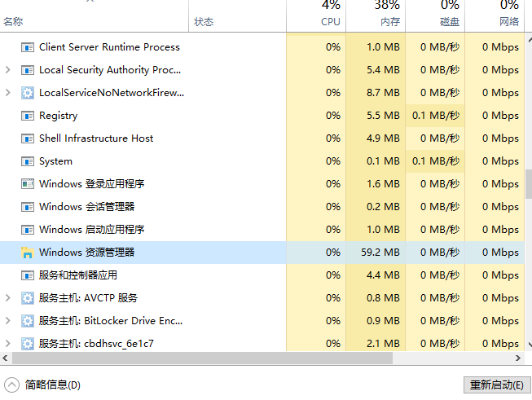Click the LocalServiceNoNetworkFirewall gear icon

click(x=28, y=93)
